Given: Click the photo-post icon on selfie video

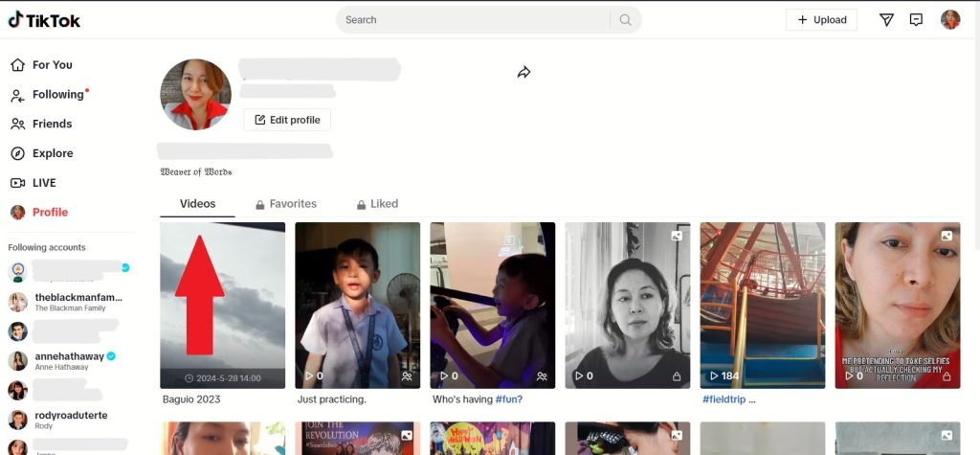Looking at the screenshot, I should pos(947,236).
